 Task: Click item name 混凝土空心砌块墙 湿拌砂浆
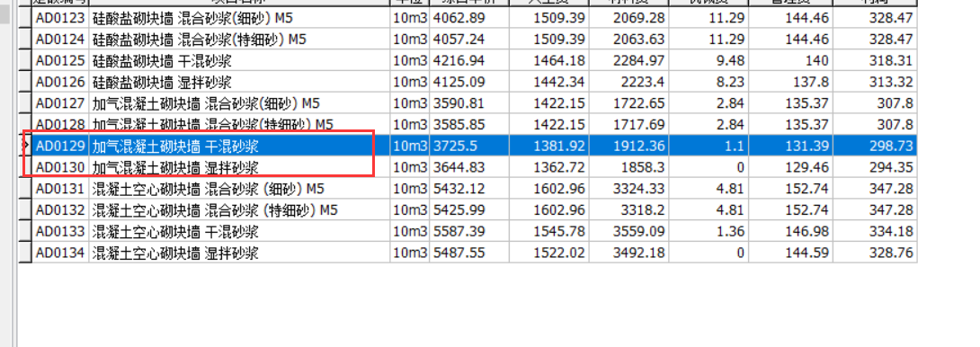point(175,253)
